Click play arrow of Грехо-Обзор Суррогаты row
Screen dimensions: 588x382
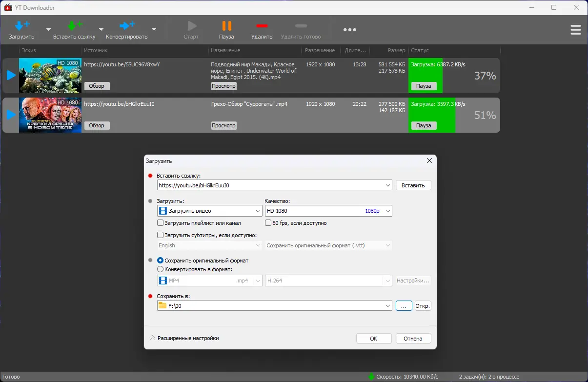click(11, 115)
